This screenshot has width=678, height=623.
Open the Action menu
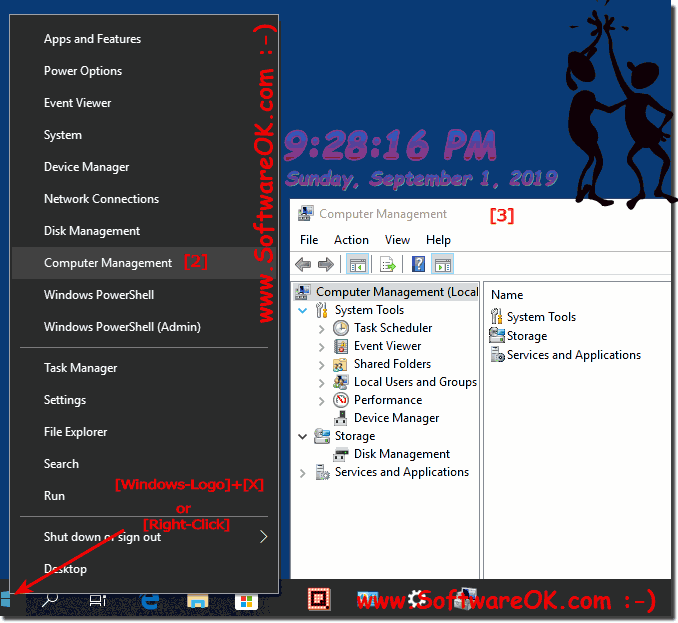(x=351, y=240)
